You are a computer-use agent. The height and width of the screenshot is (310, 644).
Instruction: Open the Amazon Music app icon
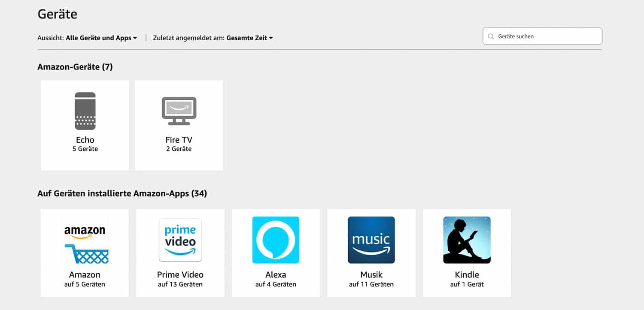tap(371, 240)
